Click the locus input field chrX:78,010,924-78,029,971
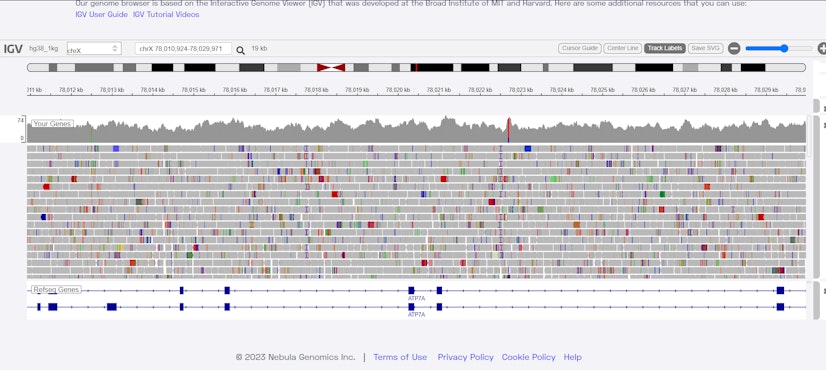Image resolution: width=826 pixels, height=370 pixels. pos(183,48)
